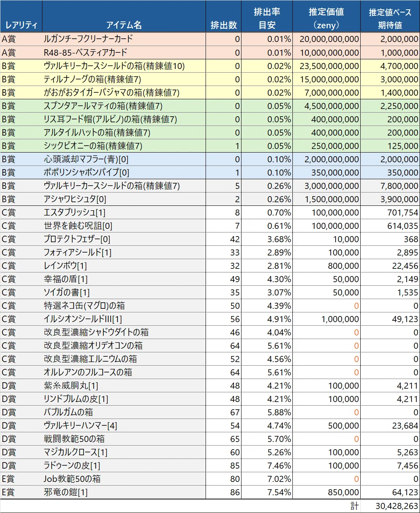The image size is (420, 513).
Task: Click the count cell showing 86
Action: coord(223,492)
